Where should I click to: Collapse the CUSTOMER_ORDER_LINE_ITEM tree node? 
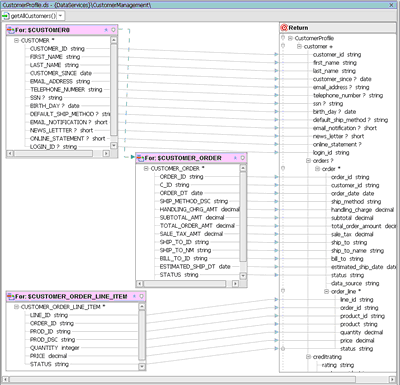point(16,307)
